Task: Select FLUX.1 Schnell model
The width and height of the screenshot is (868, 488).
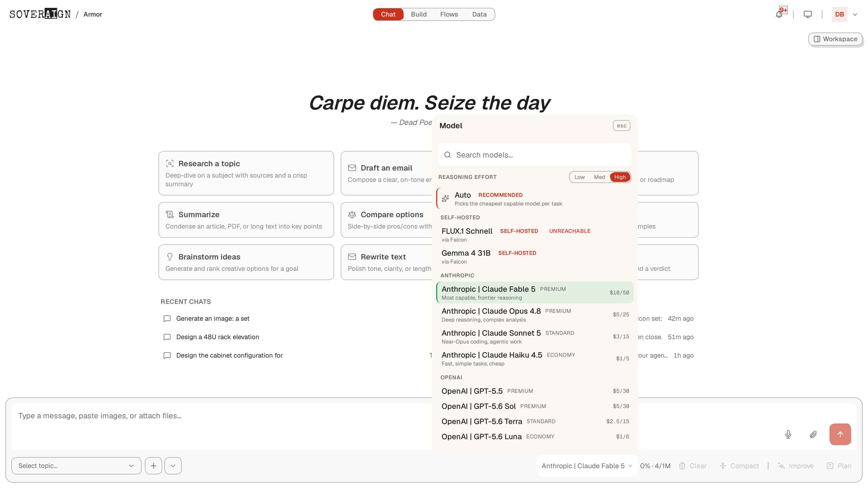Action: click(534, 235)
